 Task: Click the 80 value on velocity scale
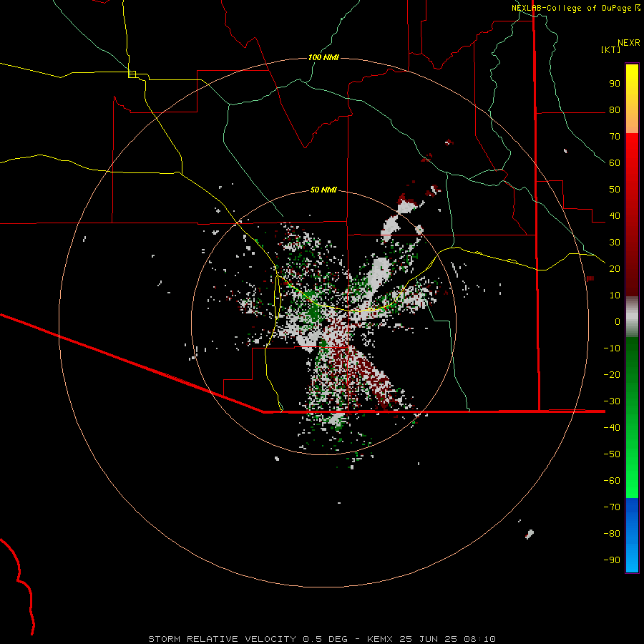click(x=615, y=110)
